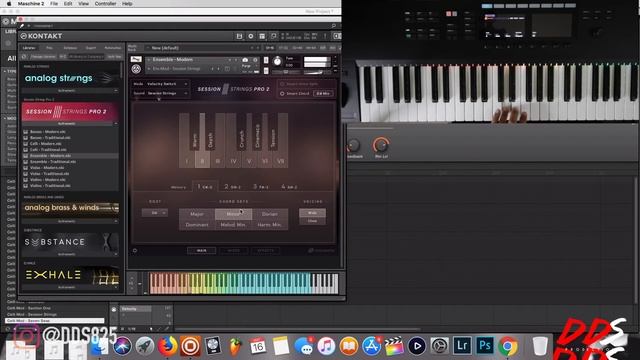The width and height of the screenshot is (640, 360).
Task: Click the Purge button on instrument header
Action: pos(246,66)
